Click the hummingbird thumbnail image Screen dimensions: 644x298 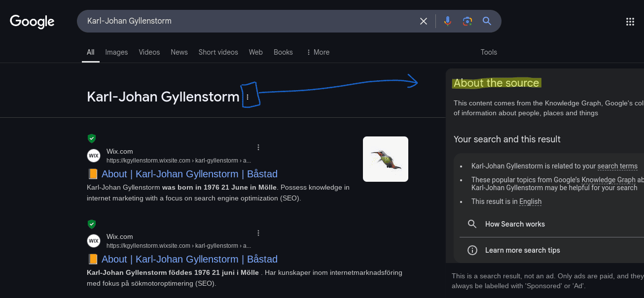tap(386, 159)
